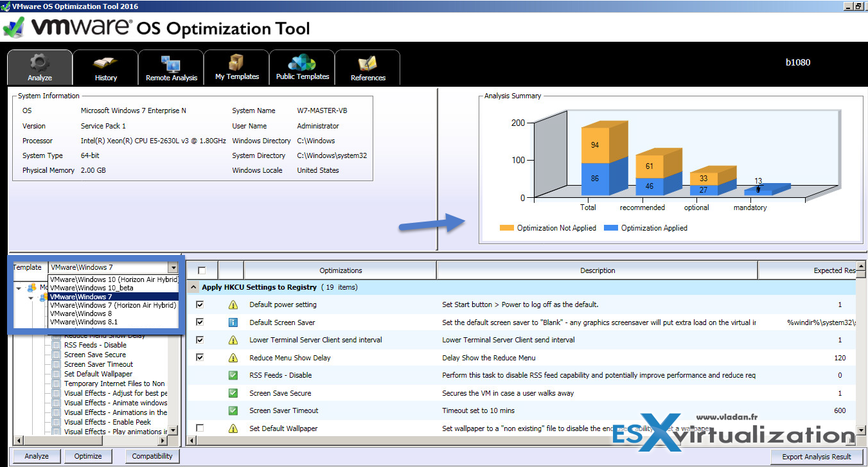868x467 pixels.
Task: Choose VMware\Windows 10_beta from template list
Action: [113, 288]
